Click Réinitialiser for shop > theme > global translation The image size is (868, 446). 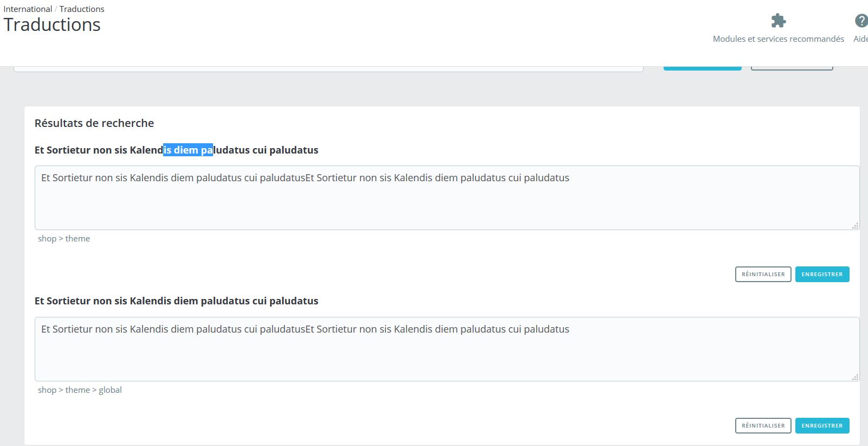pos(763,425)
